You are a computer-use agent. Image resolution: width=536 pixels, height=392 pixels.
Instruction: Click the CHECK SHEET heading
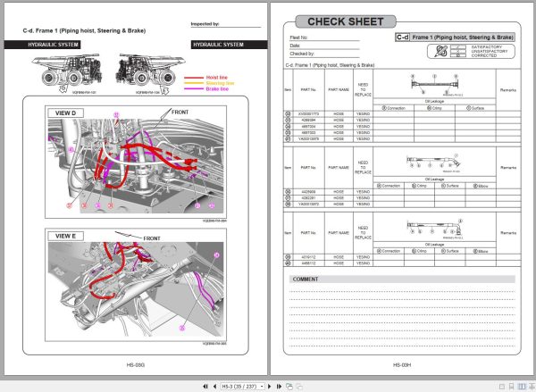(346, 21)
